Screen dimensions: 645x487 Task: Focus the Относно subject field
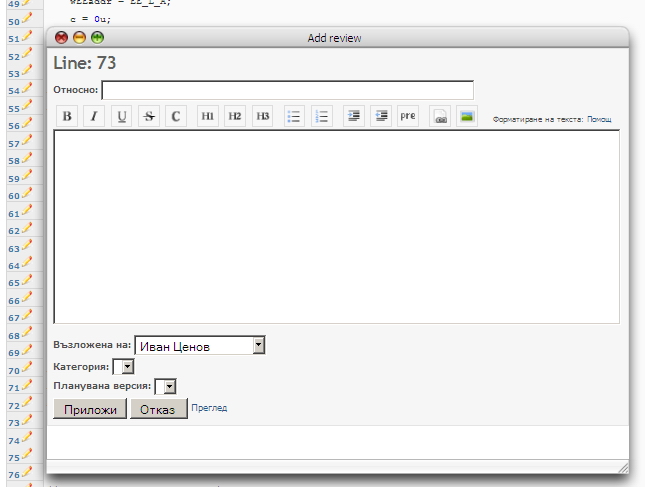288,90
